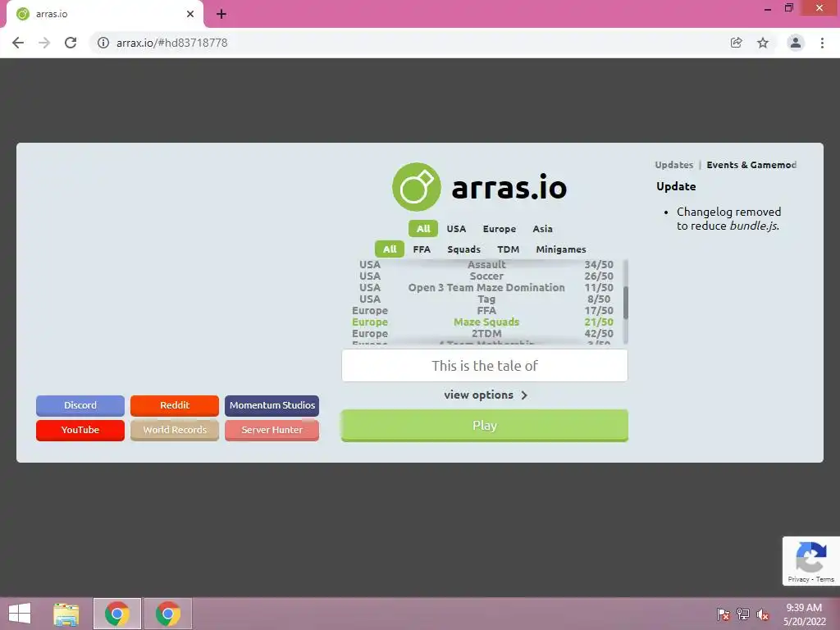Image resolution: width=840 pixels, height=630 pixels.
Task: Click the arras.io green logo
Action: 417,187
